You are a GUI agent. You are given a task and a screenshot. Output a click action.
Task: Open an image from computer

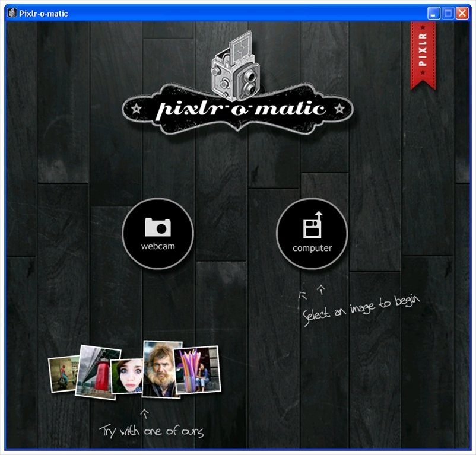(x=312, y=234)
